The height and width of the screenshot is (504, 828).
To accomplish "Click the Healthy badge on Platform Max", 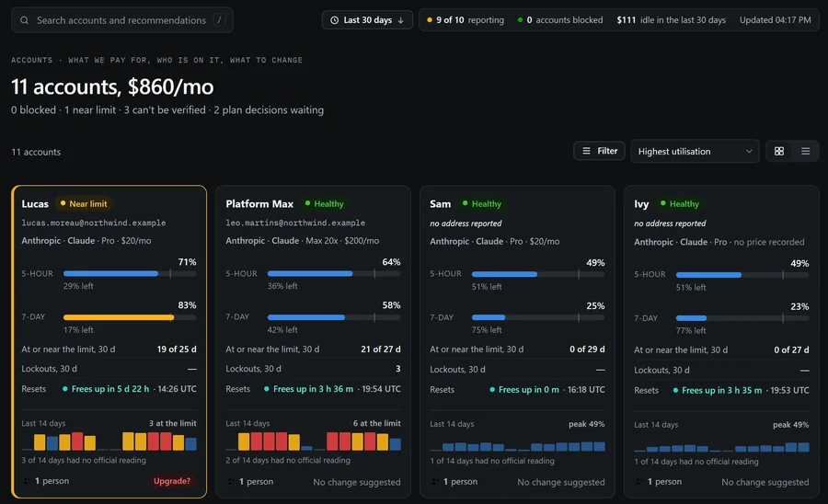I will (x=324, y=203).
